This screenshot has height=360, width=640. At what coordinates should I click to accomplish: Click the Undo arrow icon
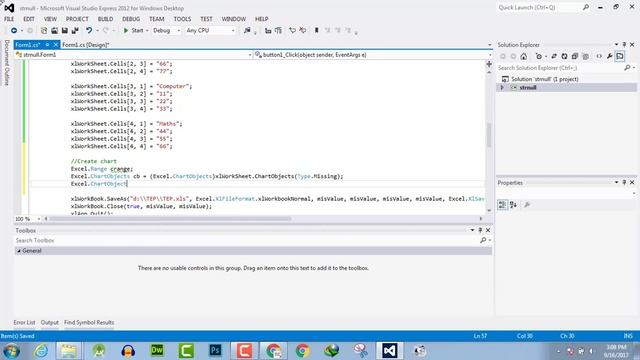(x=89, y=31)
